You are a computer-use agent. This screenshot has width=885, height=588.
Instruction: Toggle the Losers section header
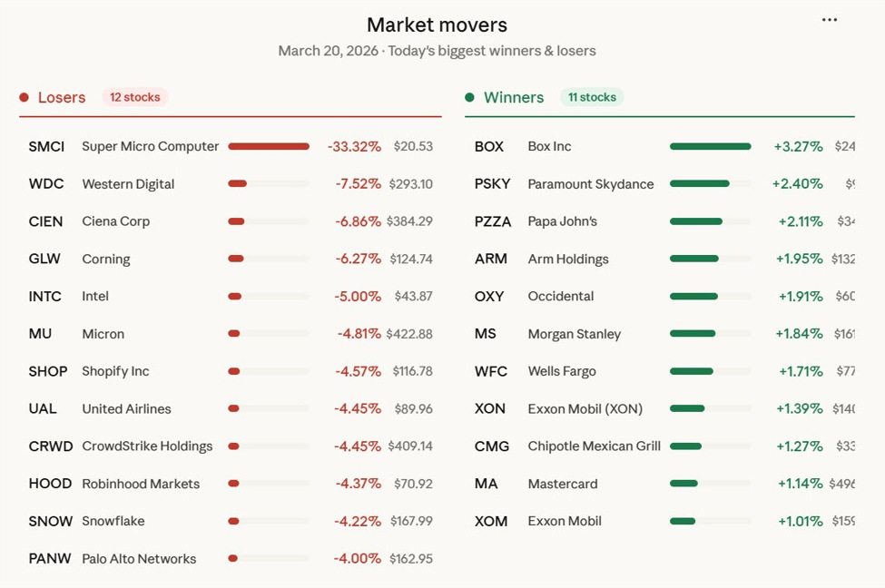pos(62,97)
